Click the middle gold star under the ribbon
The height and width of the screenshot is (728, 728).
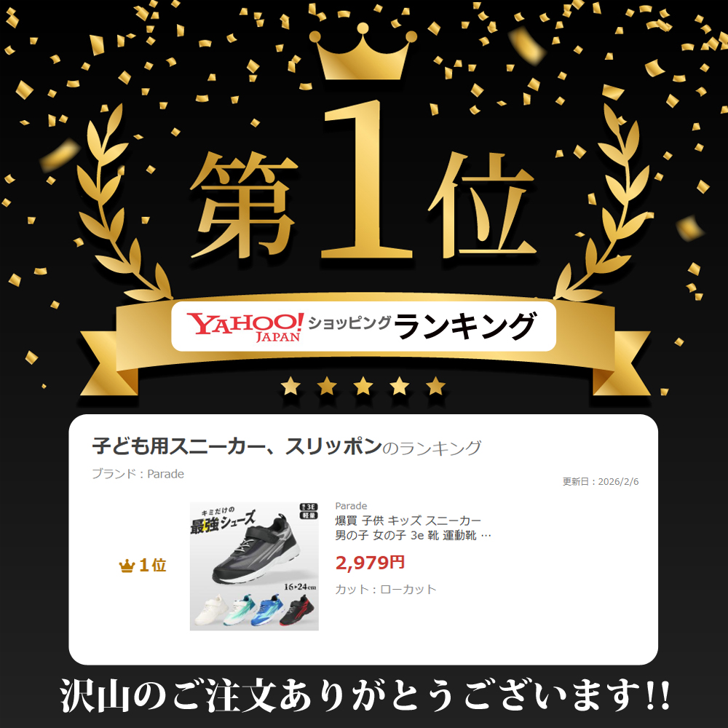tap(363, 387)
